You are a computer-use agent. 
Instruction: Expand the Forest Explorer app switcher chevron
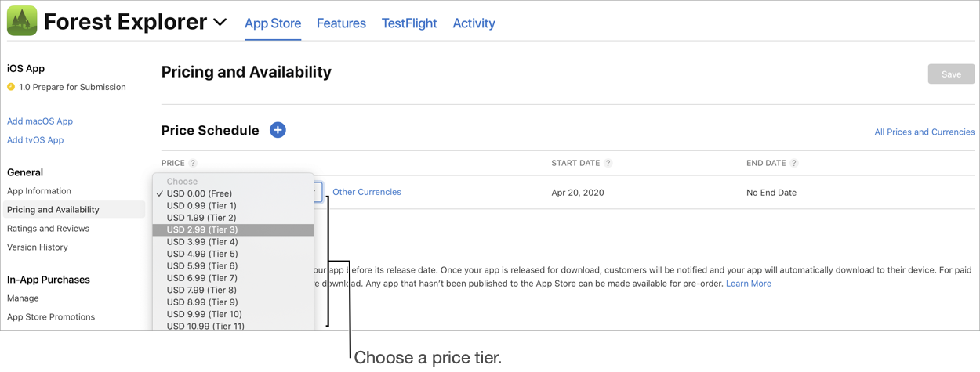coord(220,23)
